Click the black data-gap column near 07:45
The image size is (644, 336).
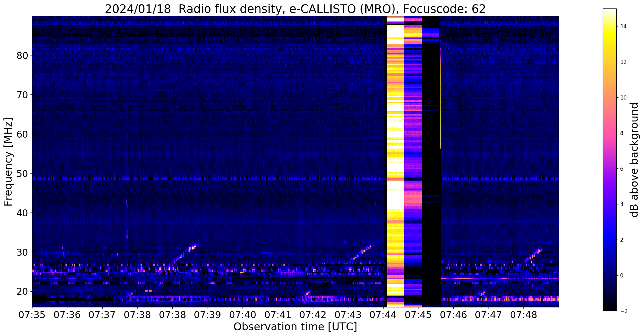pos(431,162)
